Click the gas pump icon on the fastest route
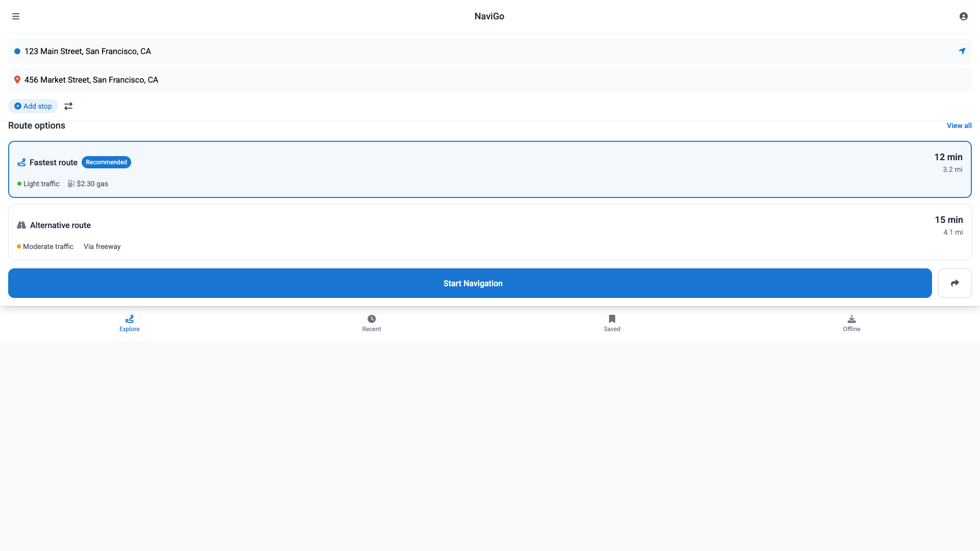Screen dimensions: 980x551 pos(71,183)
